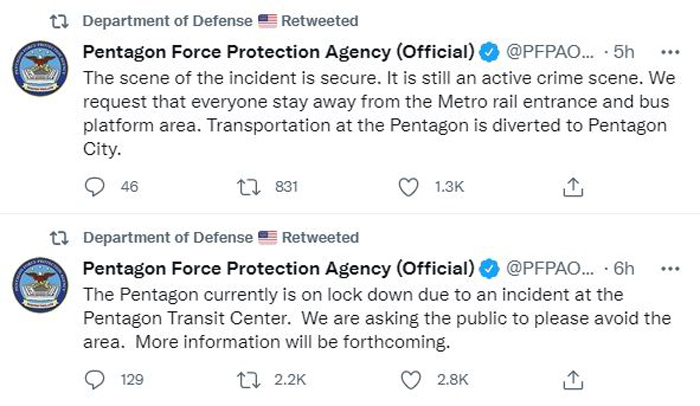Viewport: 700px width, 406px height.
Task: Click the @PFPAO handle on second tweet
Action: pyautogui.click(x=550, y=269)
